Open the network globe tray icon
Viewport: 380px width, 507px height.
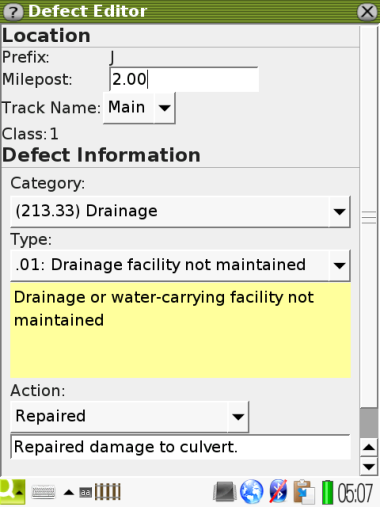252,492
